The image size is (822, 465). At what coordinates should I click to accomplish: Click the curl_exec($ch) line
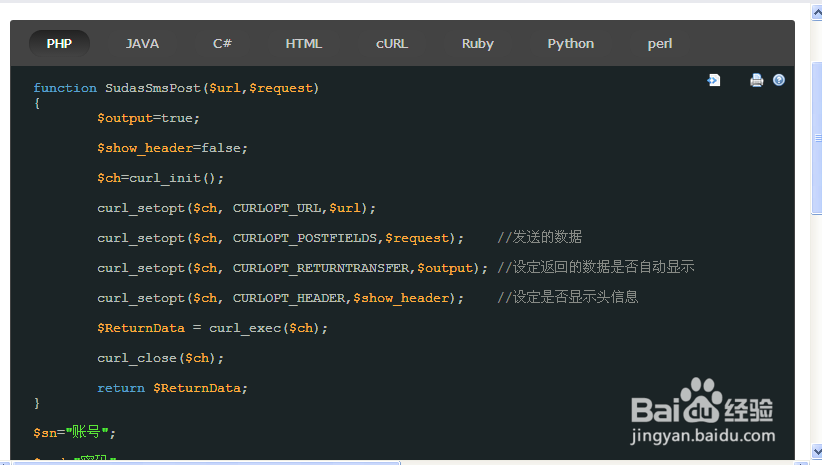point(212,328)
